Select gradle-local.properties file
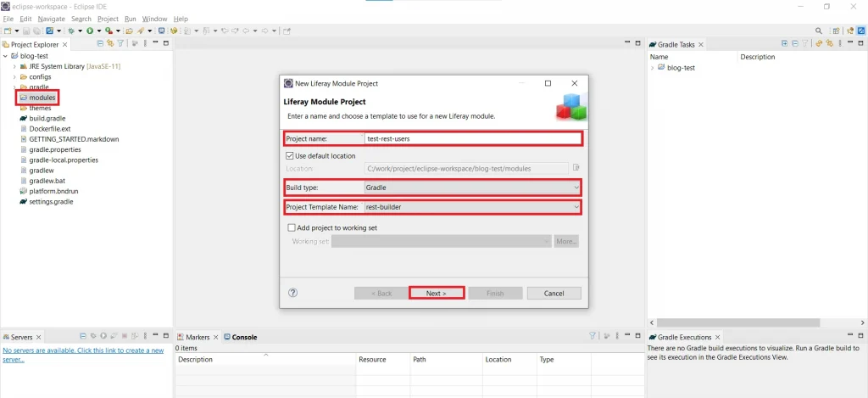The image size is (868, 398). [64, 160]
